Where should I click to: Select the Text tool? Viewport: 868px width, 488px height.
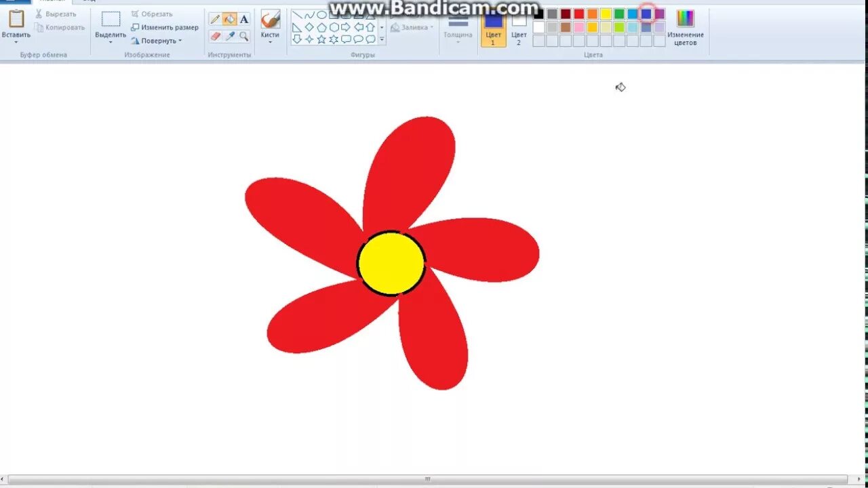click(x=244, y=20)
